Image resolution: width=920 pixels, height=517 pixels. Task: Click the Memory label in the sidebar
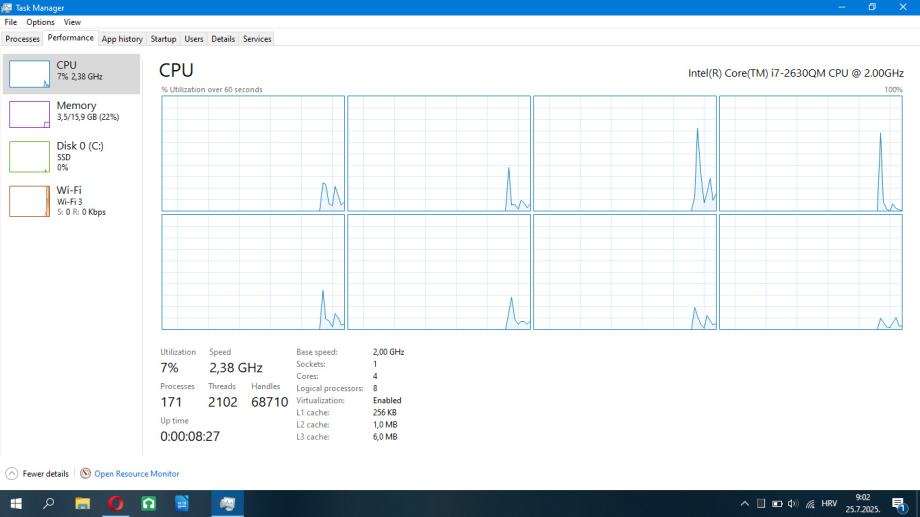pos(76,106)
